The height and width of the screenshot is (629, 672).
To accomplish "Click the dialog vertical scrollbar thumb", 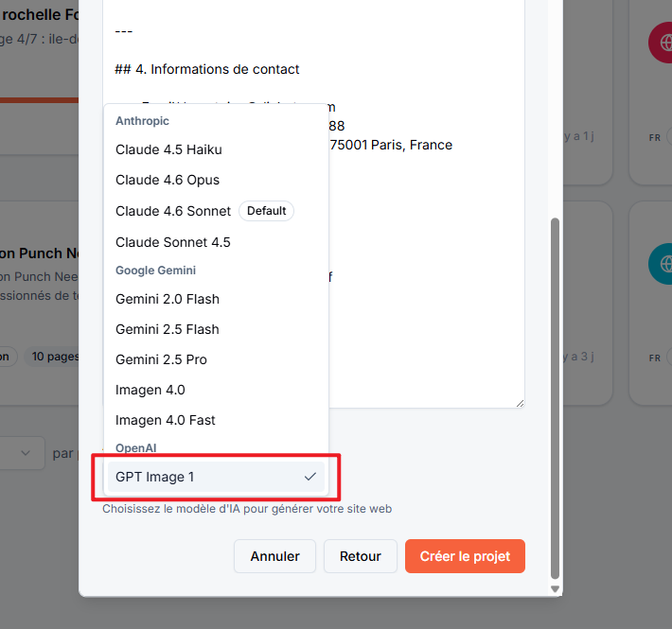I will coord(555,398).
